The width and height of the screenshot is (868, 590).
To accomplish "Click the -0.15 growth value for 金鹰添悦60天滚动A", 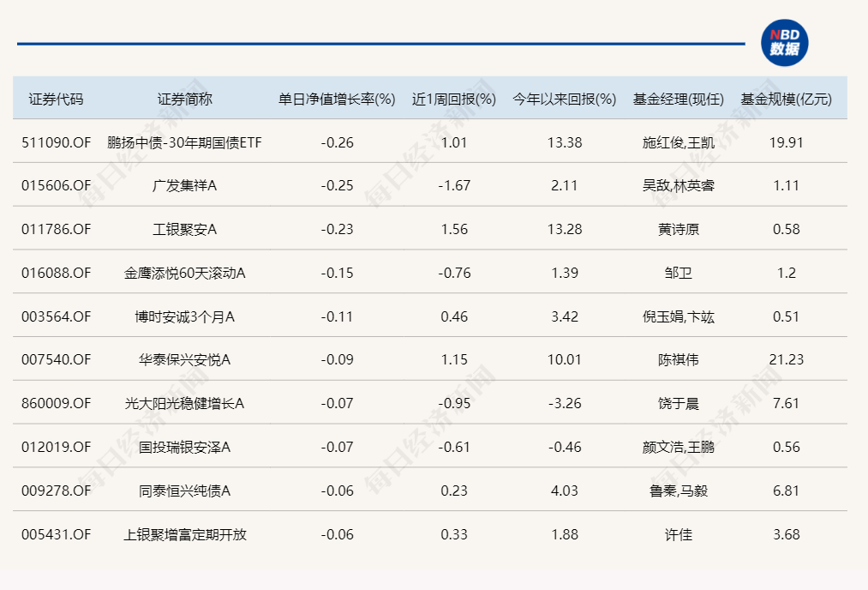I will [x=338, y=273].
